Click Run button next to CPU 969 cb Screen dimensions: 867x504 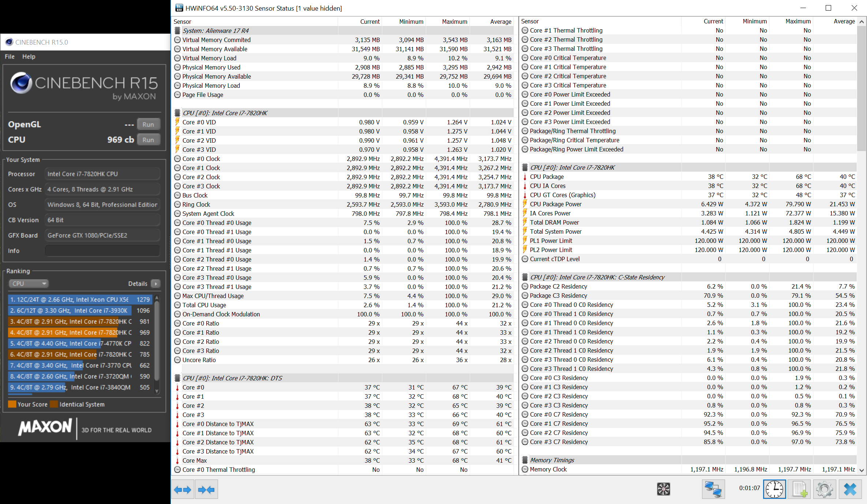point(148,140)
